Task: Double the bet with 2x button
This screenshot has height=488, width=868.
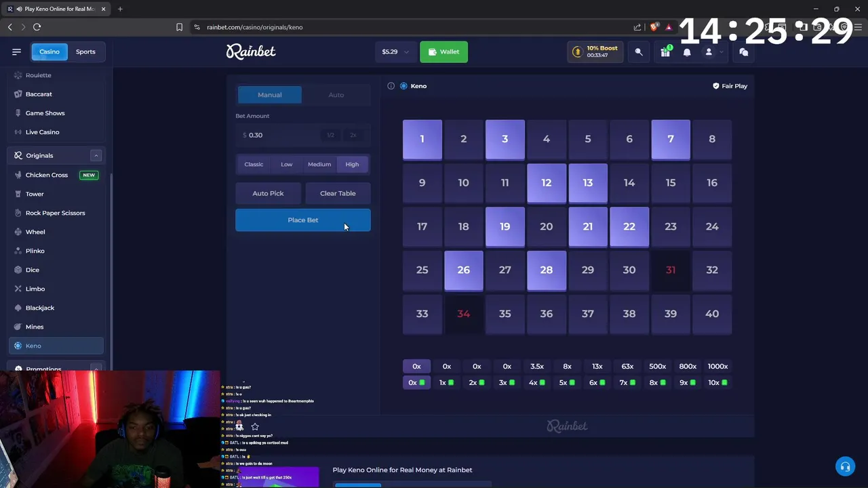Action: click(x=353, y=135)
